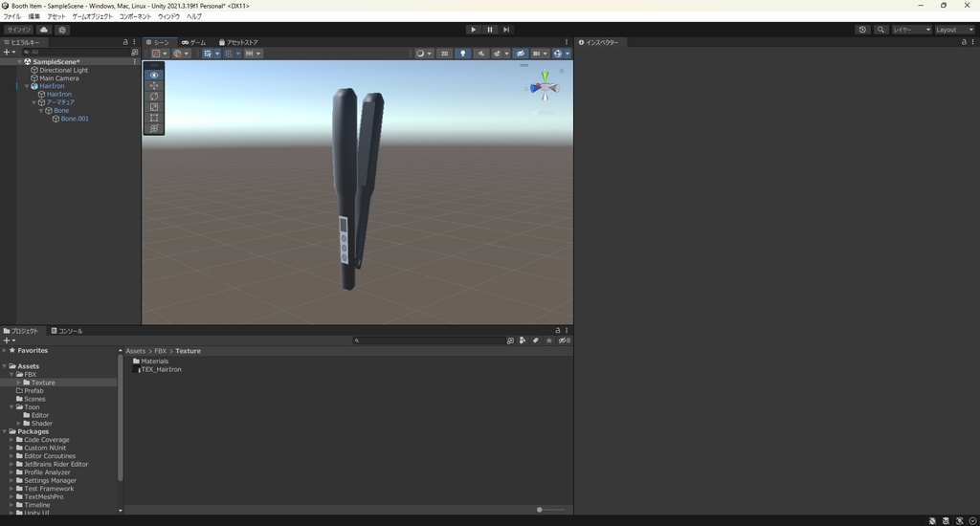
Task: Open Inspector panel three-dot menu
Action: point(972,42)
